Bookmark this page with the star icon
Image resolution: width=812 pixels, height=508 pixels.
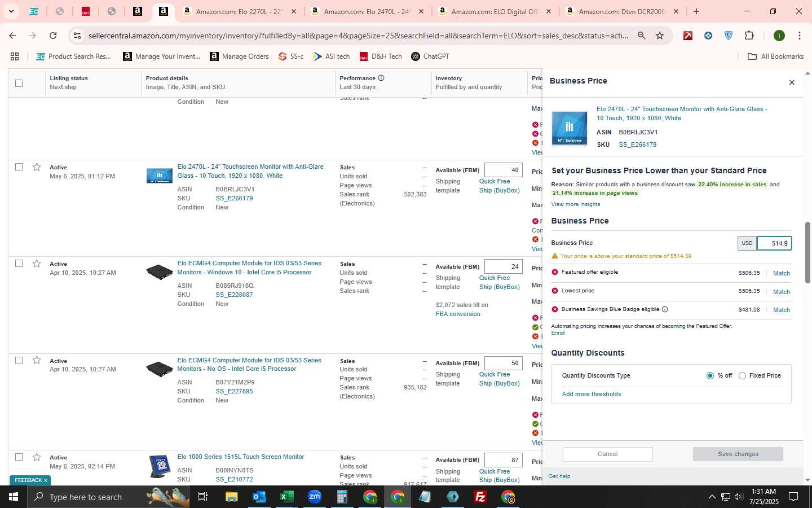660,36
